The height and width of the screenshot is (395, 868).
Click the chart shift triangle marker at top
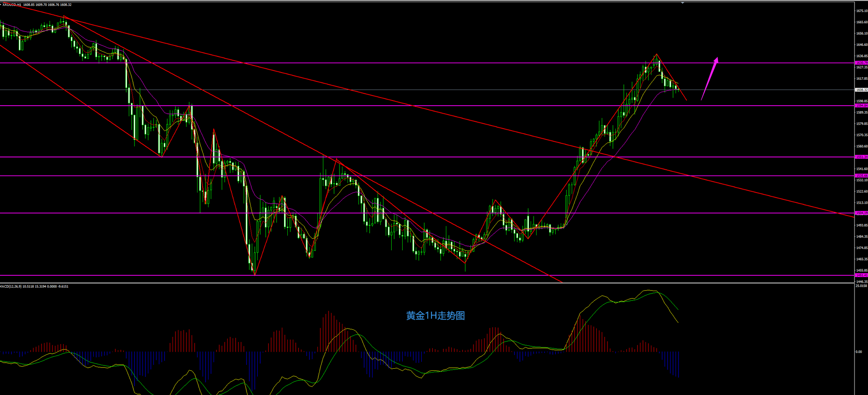click(683, 3)
